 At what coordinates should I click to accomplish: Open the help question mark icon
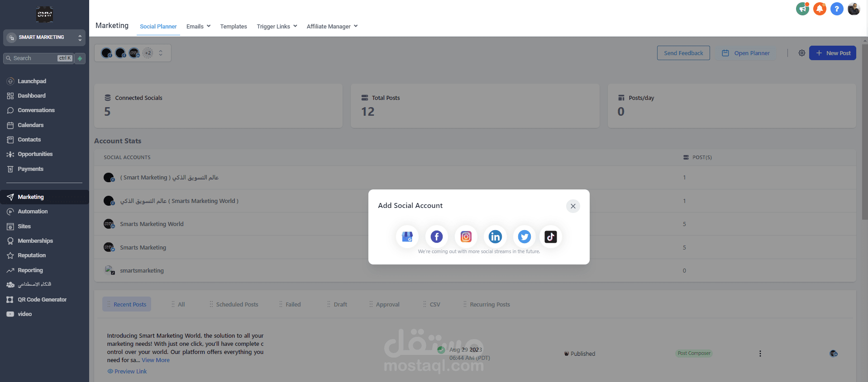point(837,9)
